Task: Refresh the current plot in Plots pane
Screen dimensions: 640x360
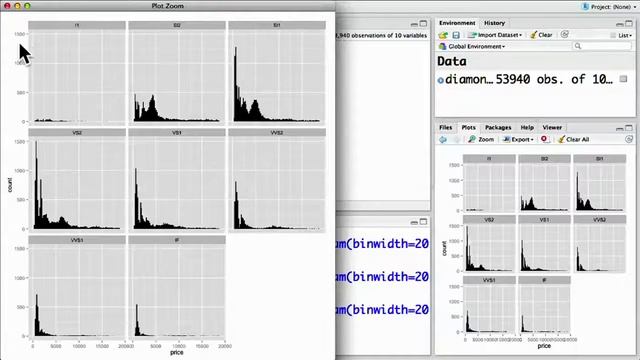Action: pyautogui.click(x=629, y=139)
